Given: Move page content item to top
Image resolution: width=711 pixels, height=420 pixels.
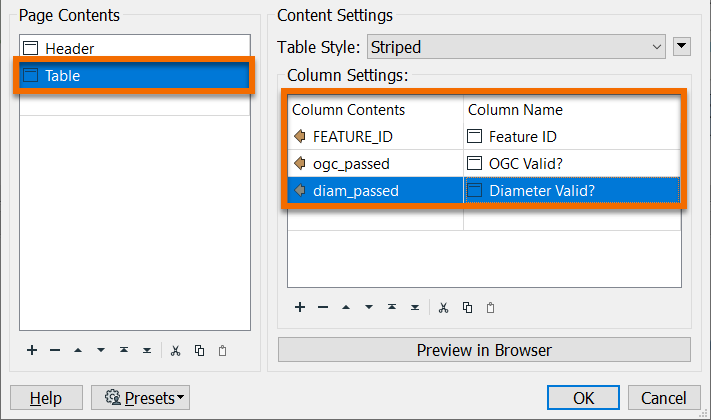Looking at the screenshot, I should [x=124, y=350].
